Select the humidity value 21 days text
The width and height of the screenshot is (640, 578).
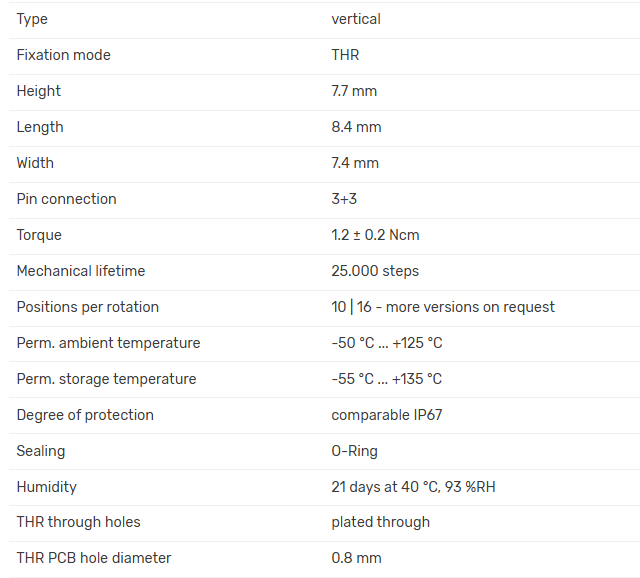pos(412,487)
